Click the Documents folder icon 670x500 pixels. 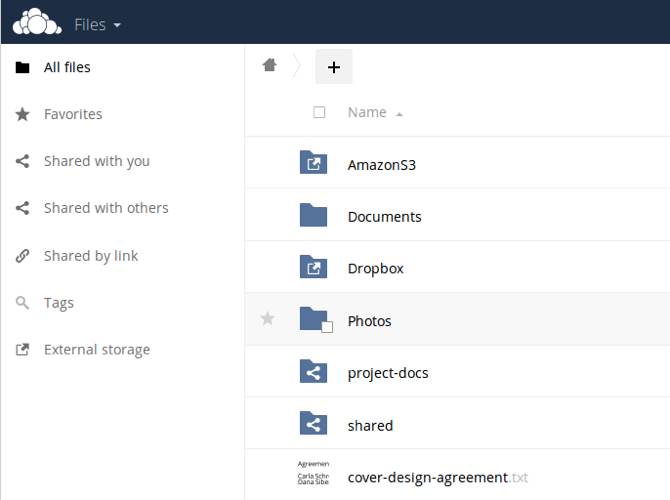point(313,215)
